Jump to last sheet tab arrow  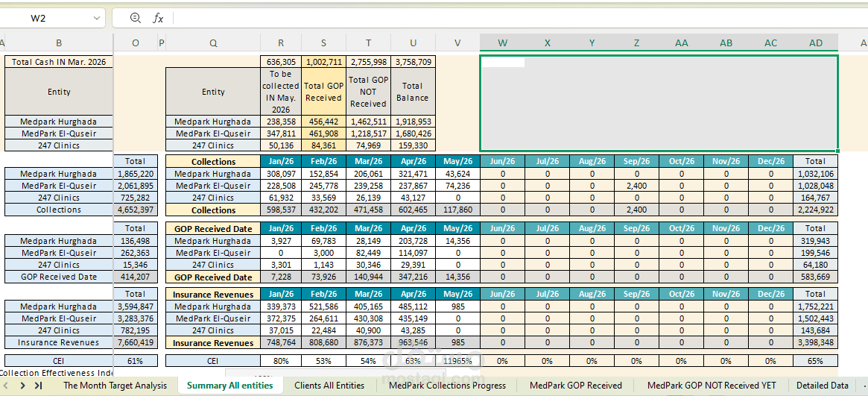pyautogui.click(x=38, y=386)
